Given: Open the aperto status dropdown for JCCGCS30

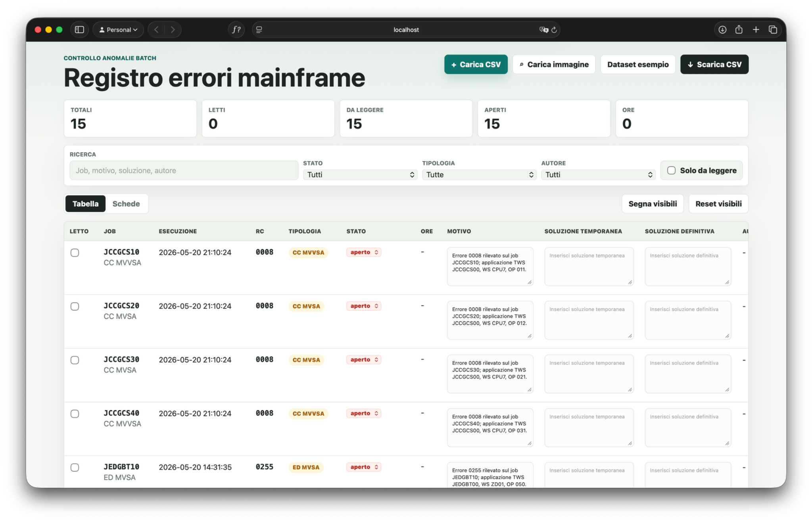Looking at the screenshot, I should tap(364, 359).
